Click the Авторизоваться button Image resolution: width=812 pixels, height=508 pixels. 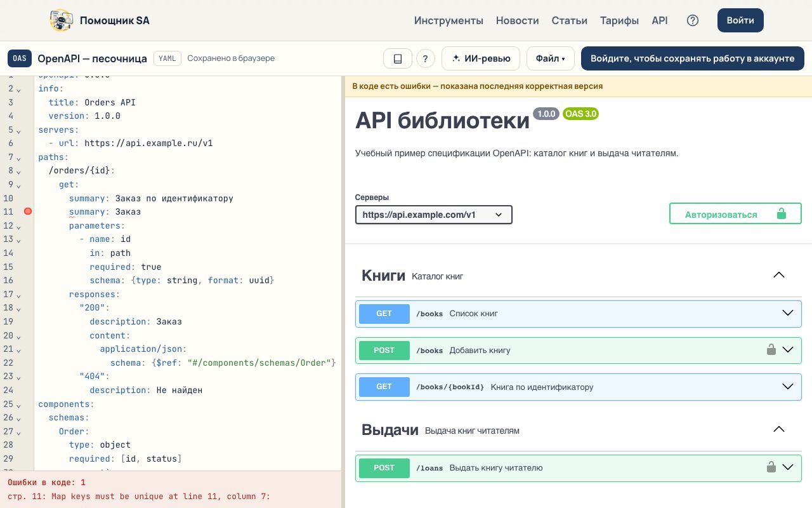pos(735,214)
